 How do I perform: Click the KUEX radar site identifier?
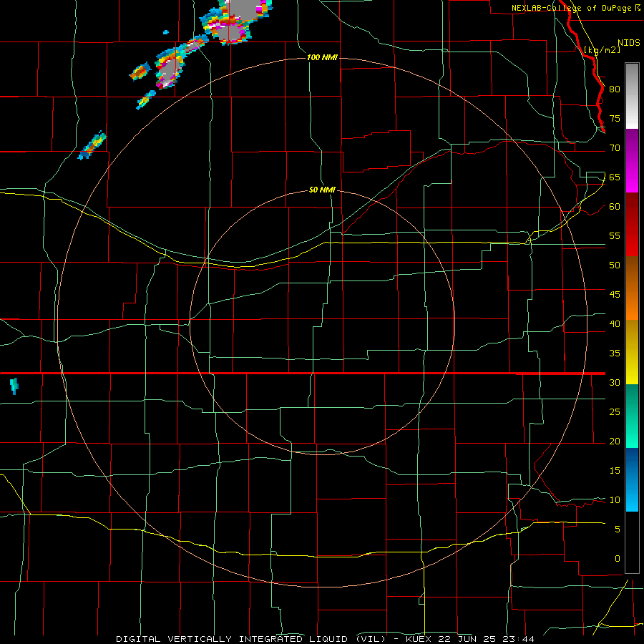click(419, 639)
